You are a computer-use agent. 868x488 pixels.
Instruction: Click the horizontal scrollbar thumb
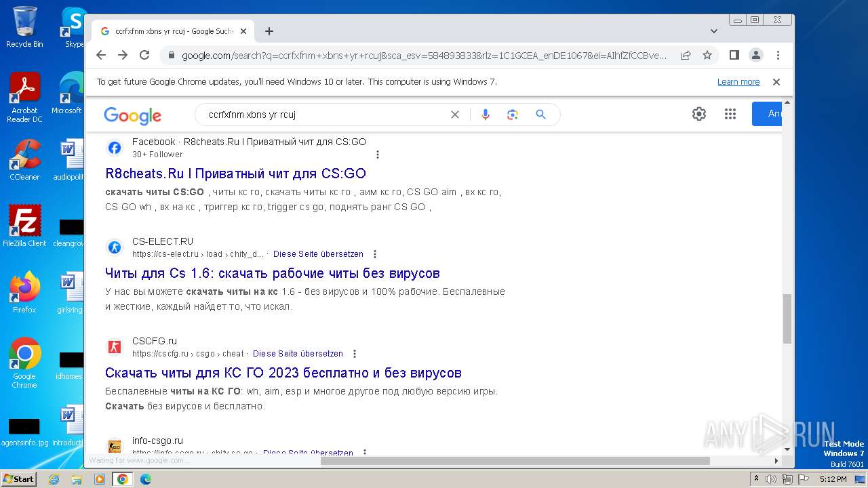coord(515,461)
